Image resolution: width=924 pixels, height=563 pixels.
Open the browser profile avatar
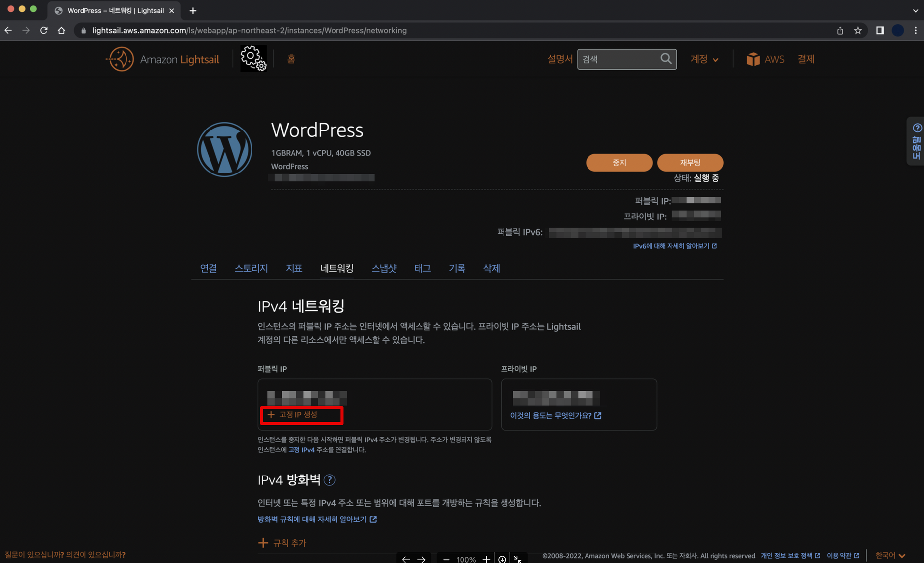tap(898, 30)
